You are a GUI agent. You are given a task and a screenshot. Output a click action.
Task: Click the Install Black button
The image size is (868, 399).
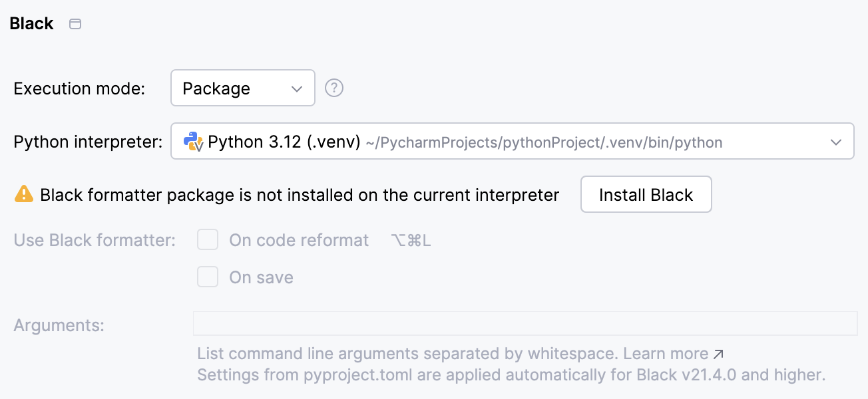[646, 194]
